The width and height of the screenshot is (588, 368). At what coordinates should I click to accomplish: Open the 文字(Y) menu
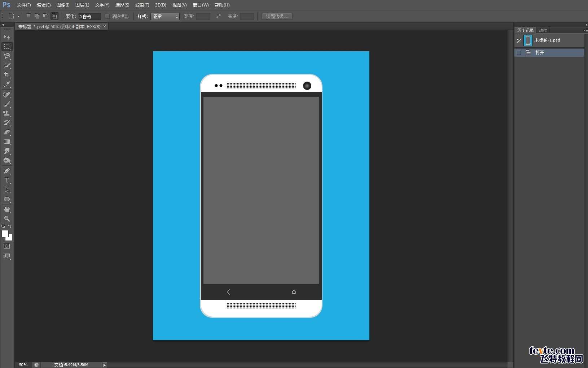[102, 5]
